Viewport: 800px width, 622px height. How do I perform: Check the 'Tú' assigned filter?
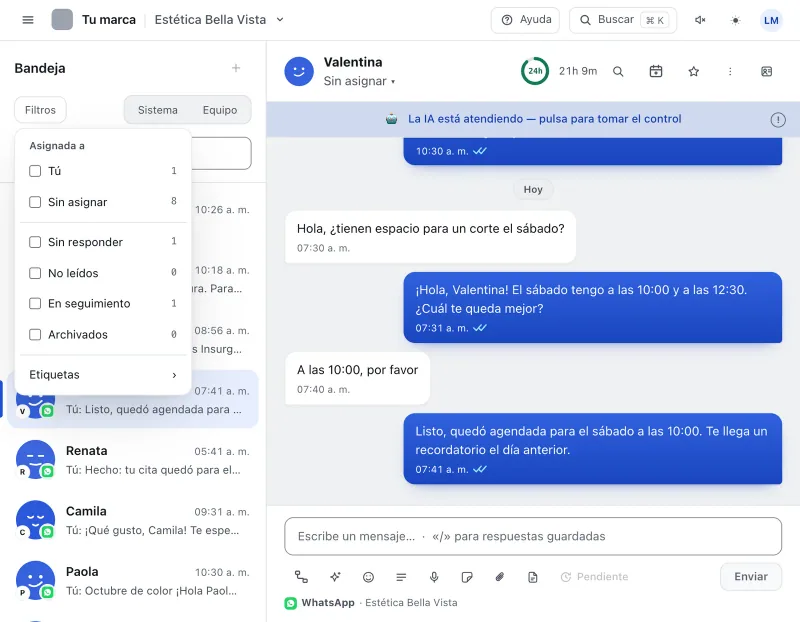(x=35, y=171)
